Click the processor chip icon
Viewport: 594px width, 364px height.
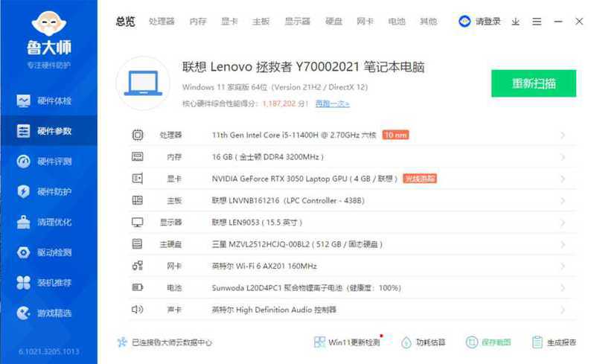[x=138, y=135]
